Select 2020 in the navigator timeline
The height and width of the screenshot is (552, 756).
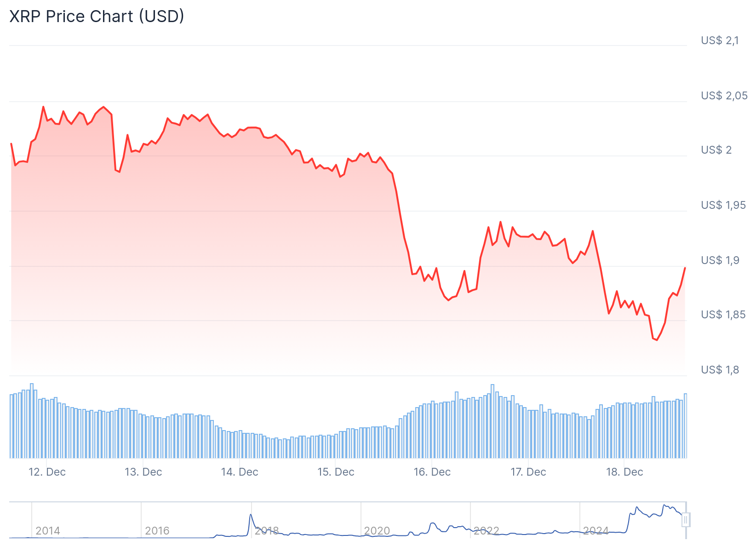377,531
